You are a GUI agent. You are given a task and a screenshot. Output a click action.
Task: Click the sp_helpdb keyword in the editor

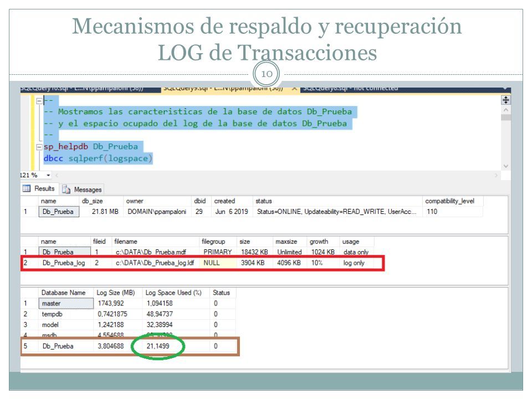tap(65, 146)
